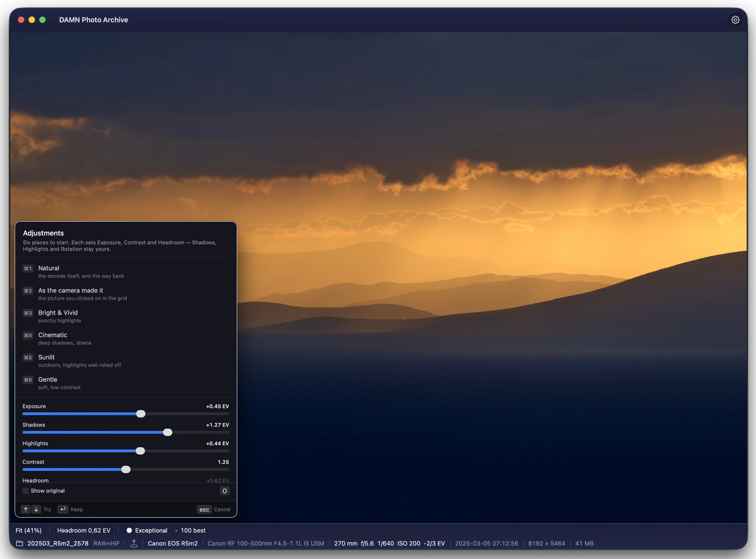Click the ⌘1 shortcut badge
The image size is (756, 559).
[x=28, y=269]
